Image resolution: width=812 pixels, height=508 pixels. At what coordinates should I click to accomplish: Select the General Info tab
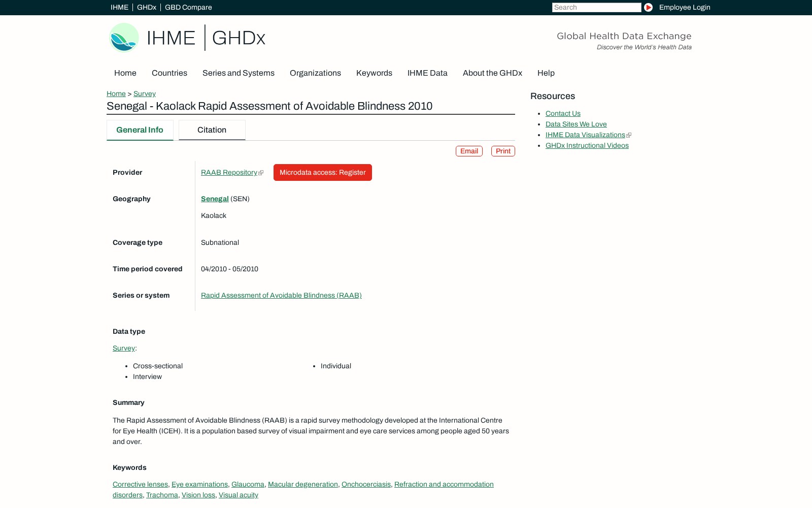(140, 130)
